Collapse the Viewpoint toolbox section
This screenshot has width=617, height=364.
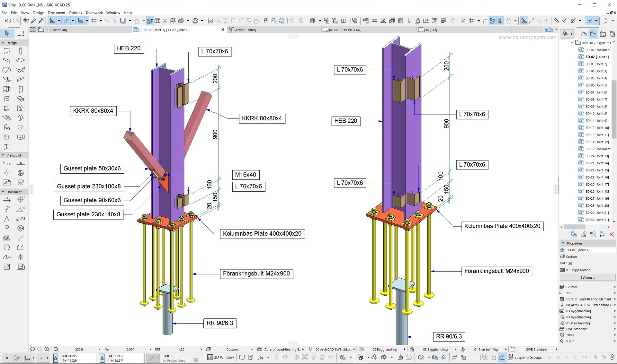pyautogui.click(x=3, y=155)
